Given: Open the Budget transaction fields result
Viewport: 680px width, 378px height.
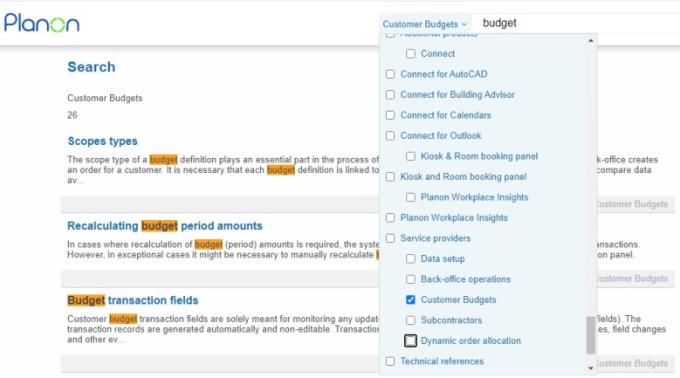Looking at the screenshot, I should [133, 300].
